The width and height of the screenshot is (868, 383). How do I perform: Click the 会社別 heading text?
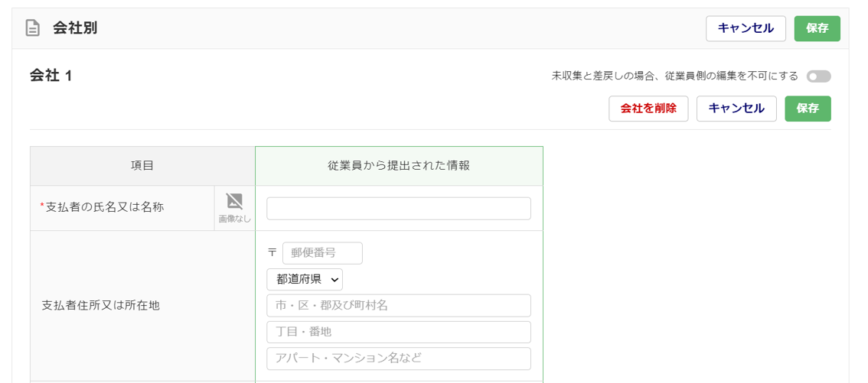pos(75,29)
